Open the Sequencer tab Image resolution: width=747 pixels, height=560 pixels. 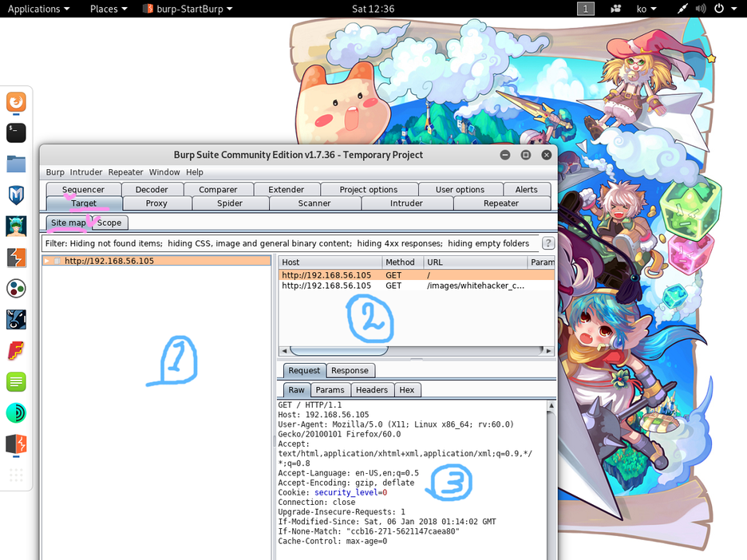point(83,190)
